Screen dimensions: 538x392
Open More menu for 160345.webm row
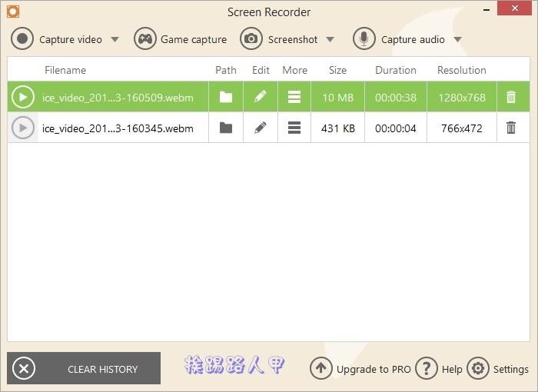click(294, 128)
